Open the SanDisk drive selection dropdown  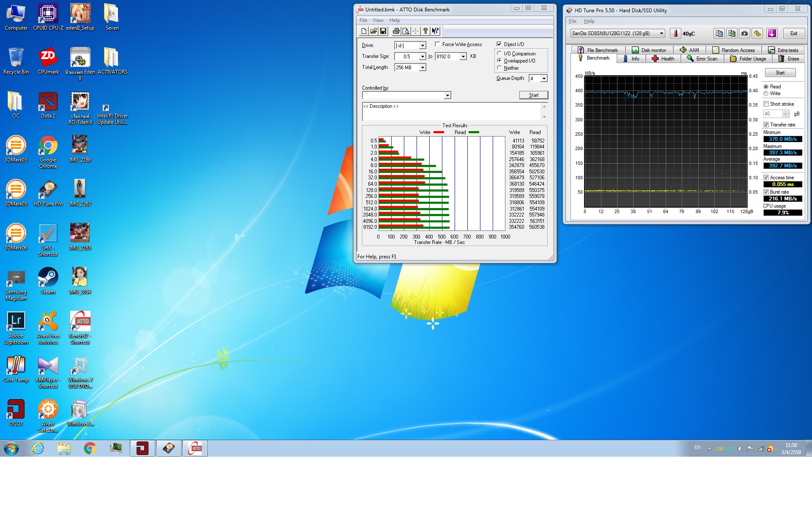[x=661, y=33]
